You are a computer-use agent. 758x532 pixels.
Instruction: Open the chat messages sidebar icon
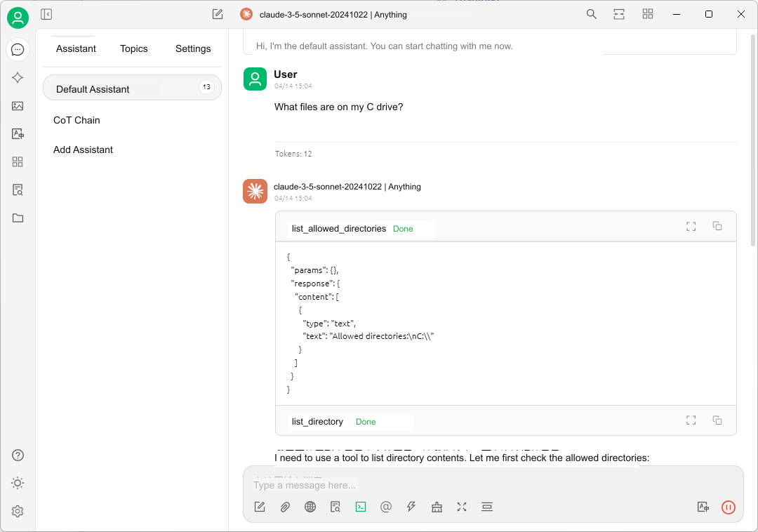point(18,49)
